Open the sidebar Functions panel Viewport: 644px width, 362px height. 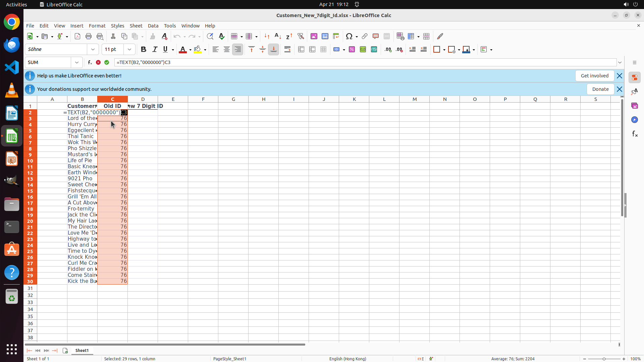click(x=635, y=134)
